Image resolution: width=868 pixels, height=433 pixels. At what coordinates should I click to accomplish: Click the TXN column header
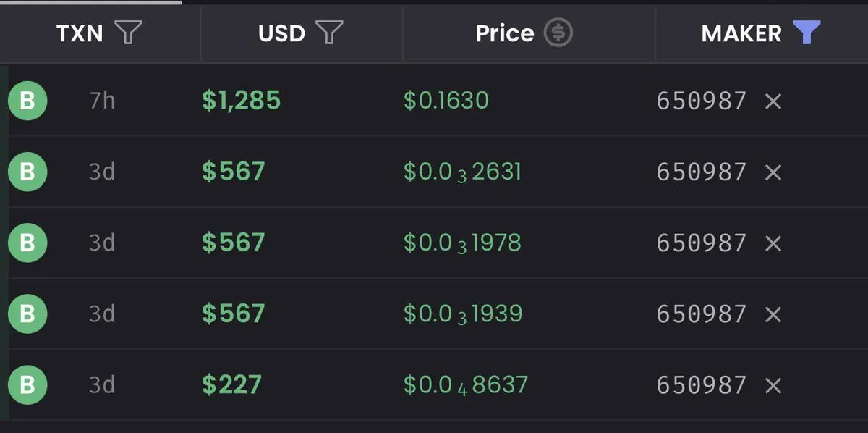click(x=80, y=33)
